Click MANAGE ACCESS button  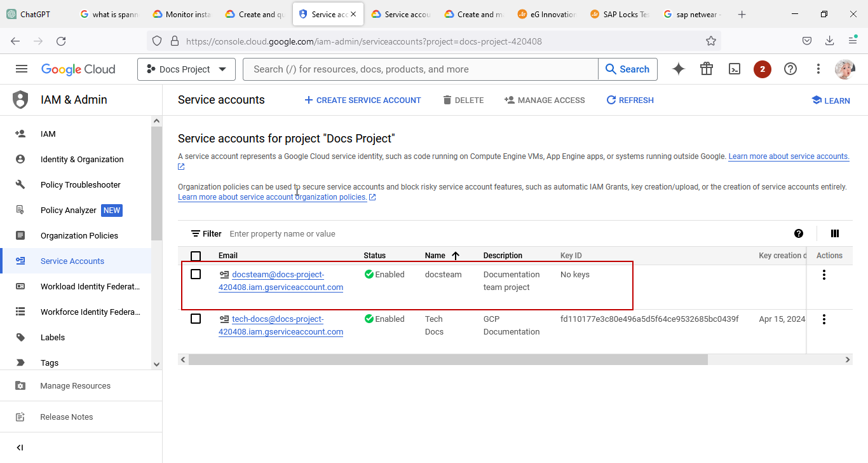545,100
